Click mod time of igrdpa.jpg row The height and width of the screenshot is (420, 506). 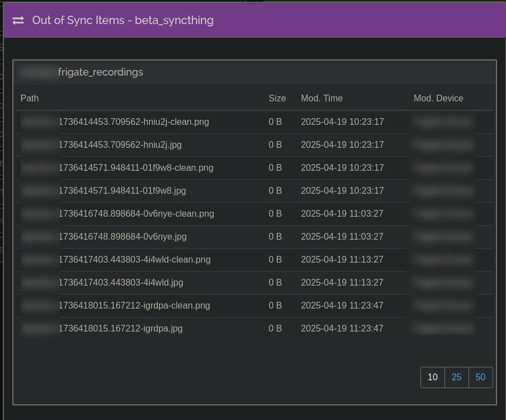(342, 328)
